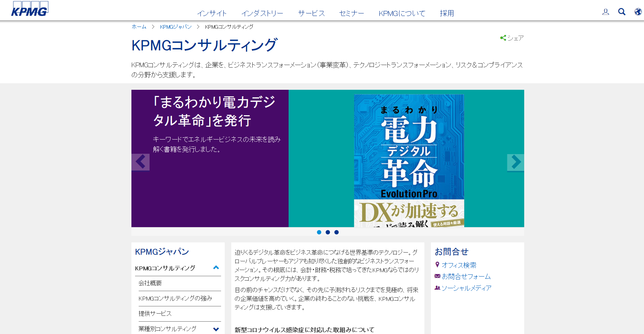Click the green share icon
This screenshot has width=644, height=334.
click(503, 38)
